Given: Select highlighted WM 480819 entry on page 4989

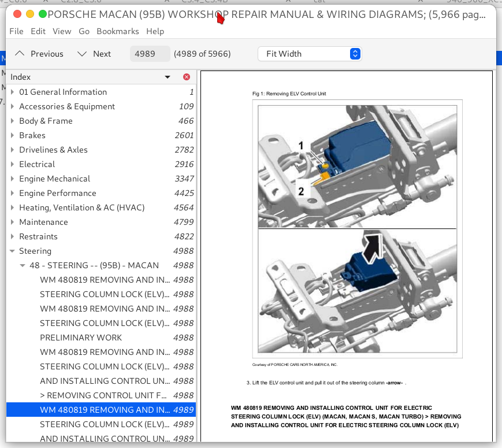Looking at the screenshot, I should (101, 410).
